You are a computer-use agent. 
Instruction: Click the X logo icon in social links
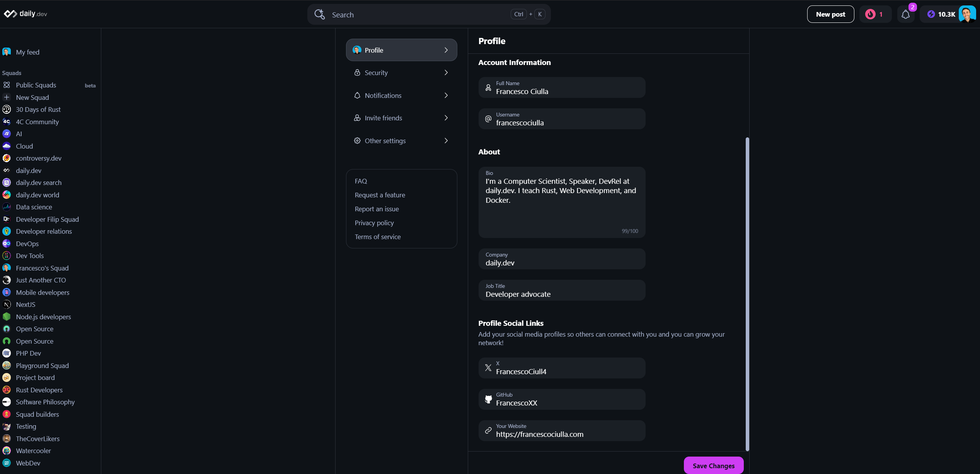(488, 368)
